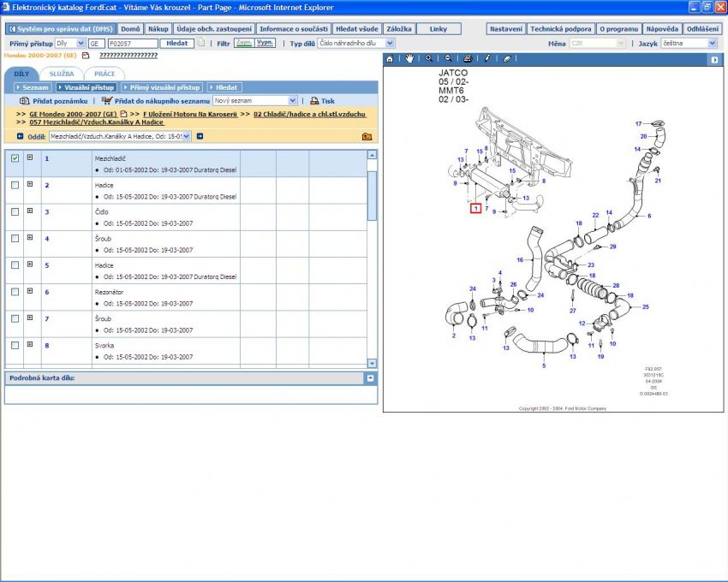Screen dimensions: 728x582
Task: Check the box for part 7 Šroub
Action: pyautogui.click(x=15, y=318)
